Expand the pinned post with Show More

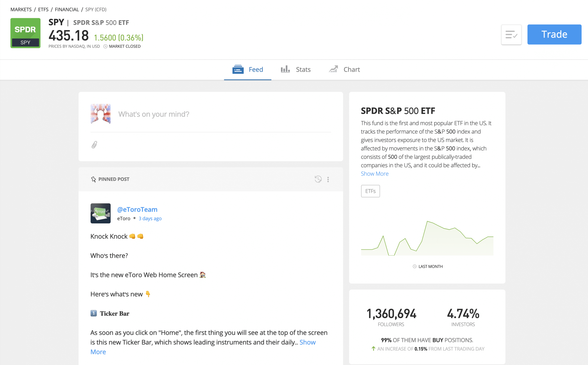pos(308,342)
